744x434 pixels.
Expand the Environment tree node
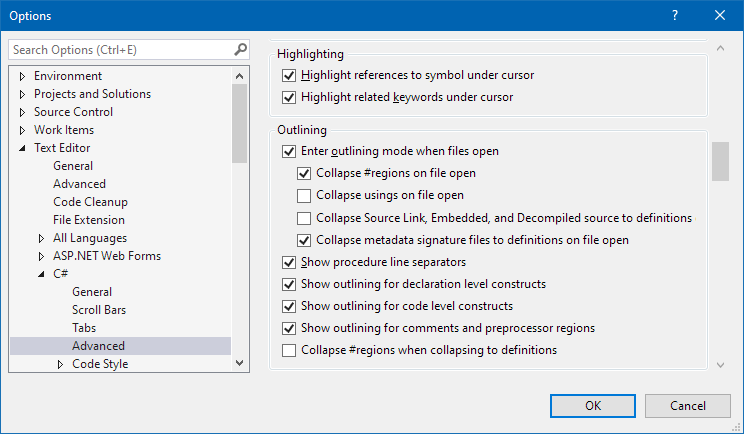(22, 76)
